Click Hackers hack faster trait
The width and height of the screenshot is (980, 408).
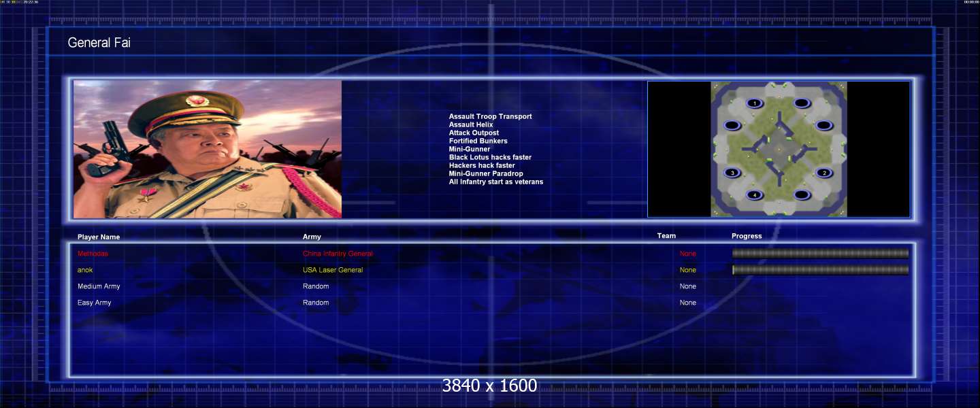482,165
